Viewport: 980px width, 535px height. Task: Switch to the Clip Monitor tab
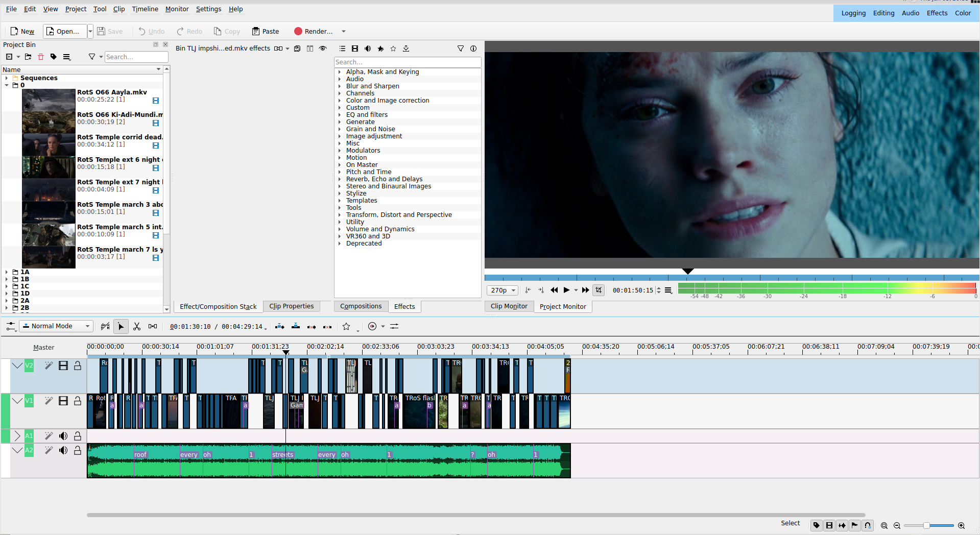tap(509, 306)
